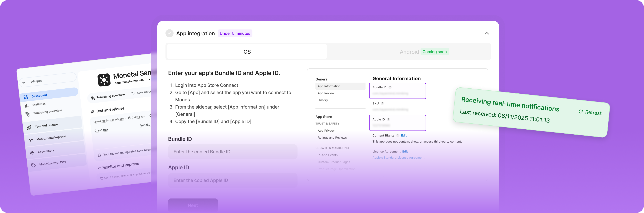Open Statistics in Play Console sidebar
The width and height of the screenshot is (644, 213).
(x=39, y=104)
